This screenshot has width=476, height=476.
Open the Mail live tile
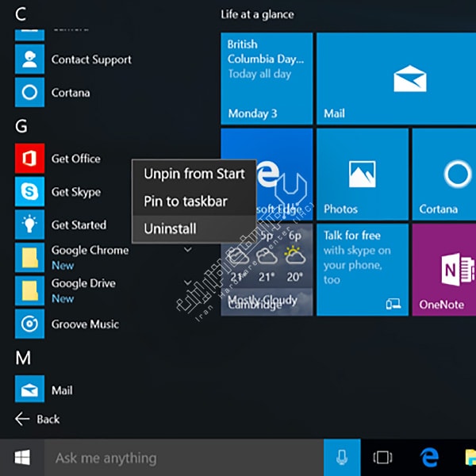coord(396,79)
